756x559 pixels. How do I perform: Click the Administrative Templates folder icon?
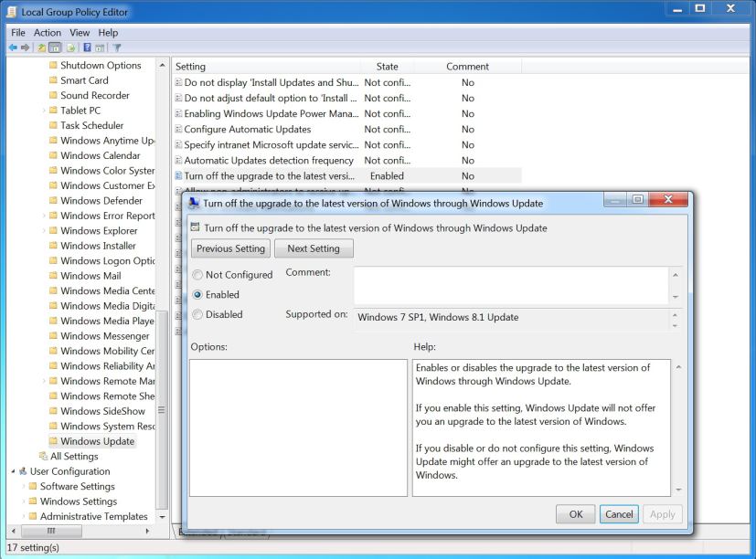coord(33,516)
